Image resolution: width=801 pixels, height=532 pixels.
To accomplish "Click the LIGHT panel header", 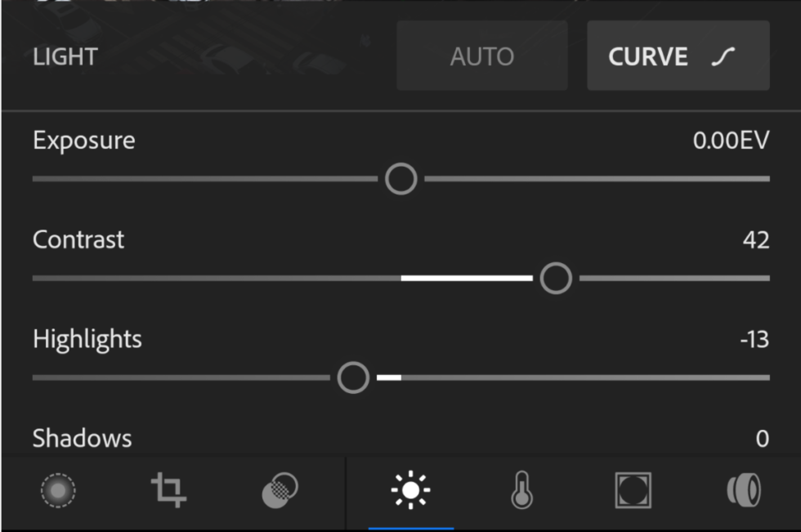I will pyautogui.click(x=65, y=57).
